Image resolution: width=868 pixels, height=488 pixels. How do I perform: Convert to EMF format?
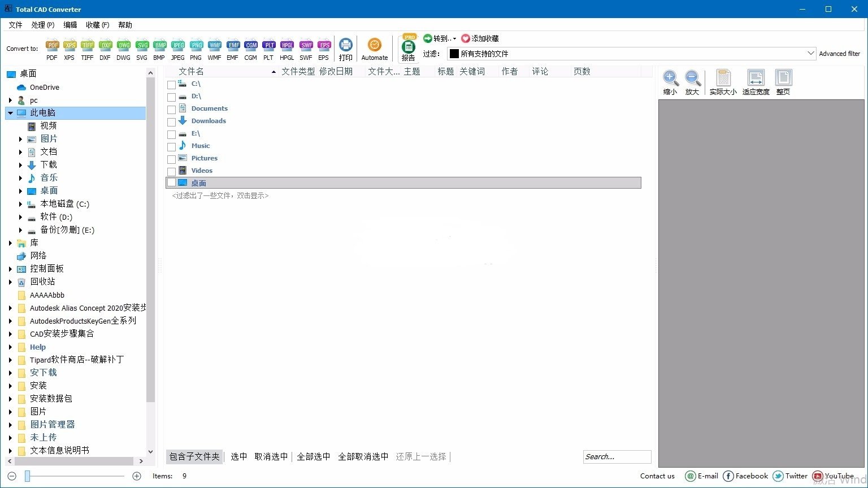pos(233,49)
